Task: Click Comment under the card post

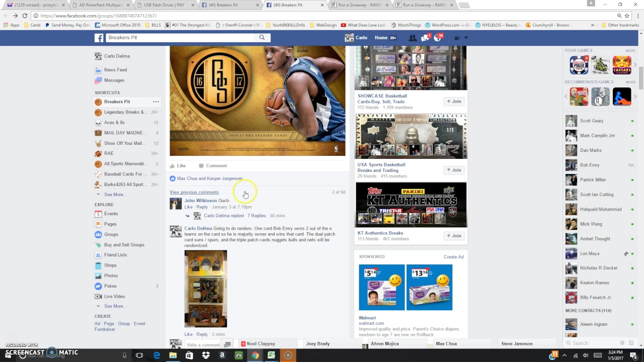Action: tap(213, 165)
